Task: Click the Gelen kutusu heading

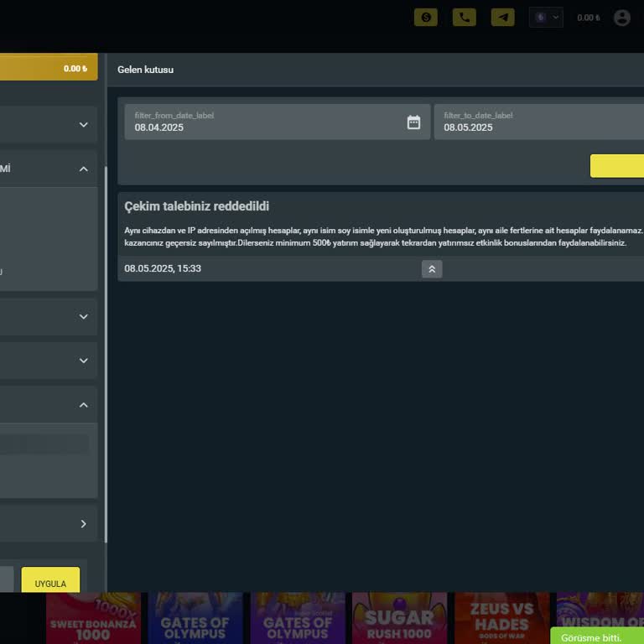Action: pos(145,70)
